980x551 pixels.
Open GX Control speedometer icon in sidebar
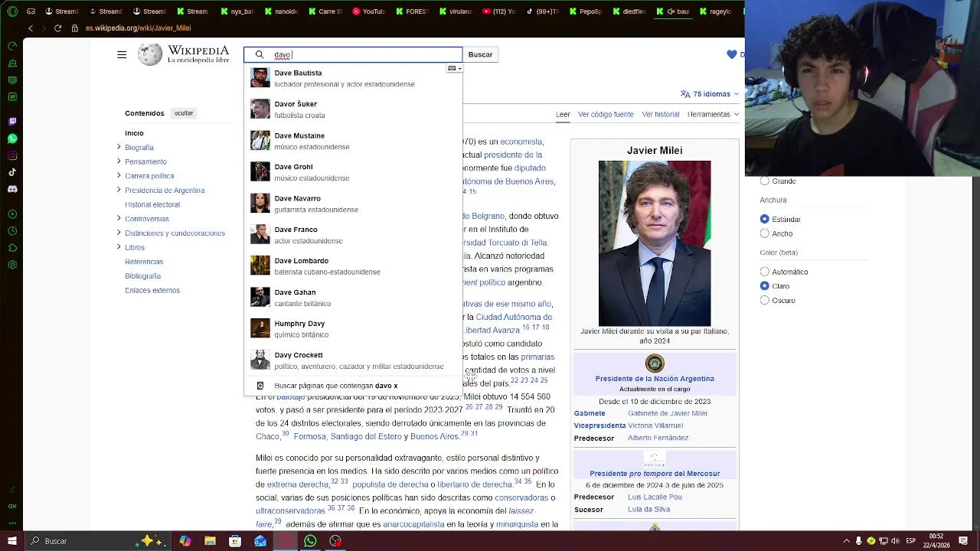click(12, 46)
